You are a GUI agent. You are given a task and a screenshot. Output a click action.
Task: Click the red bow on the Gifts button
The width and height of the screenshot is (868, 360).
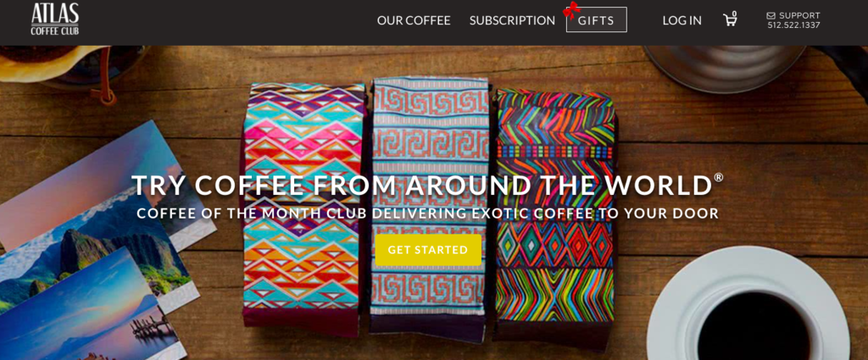570,8
